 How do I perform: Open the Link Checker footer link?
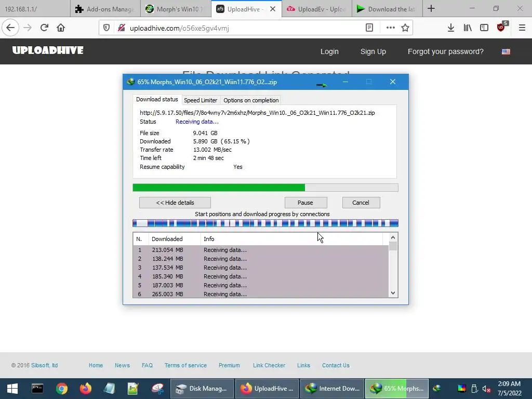click(269, 365)
